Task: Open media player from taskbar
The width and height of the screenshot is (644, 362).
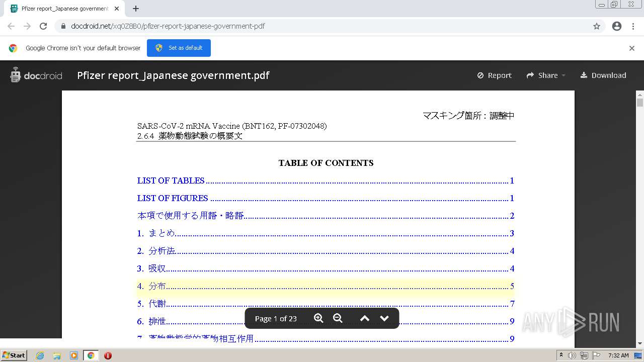Action: (74, 355)
